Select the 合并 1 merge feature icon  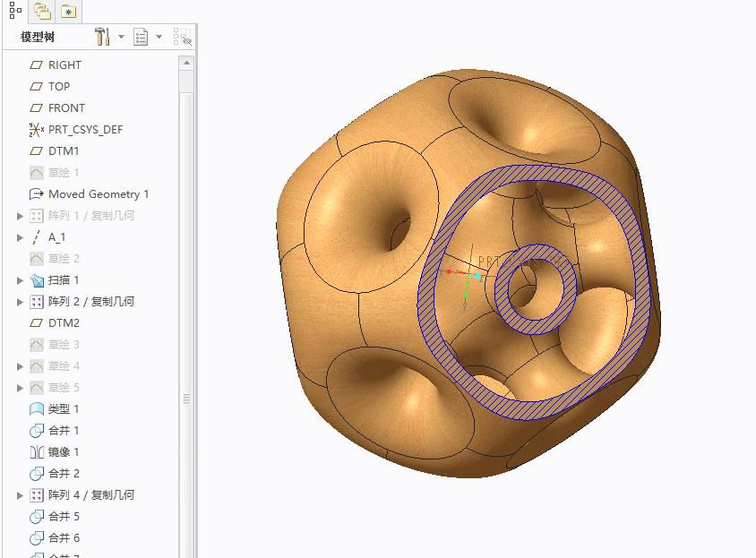(37, 431)
